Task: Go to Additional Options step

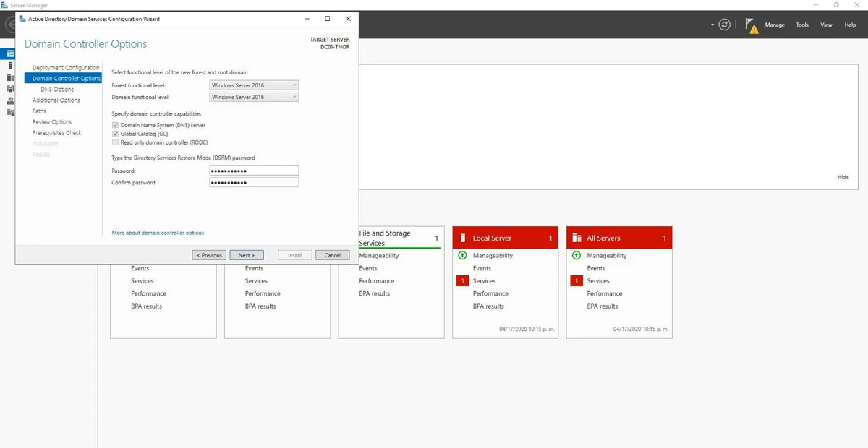Action: click(x=56, y=100)
